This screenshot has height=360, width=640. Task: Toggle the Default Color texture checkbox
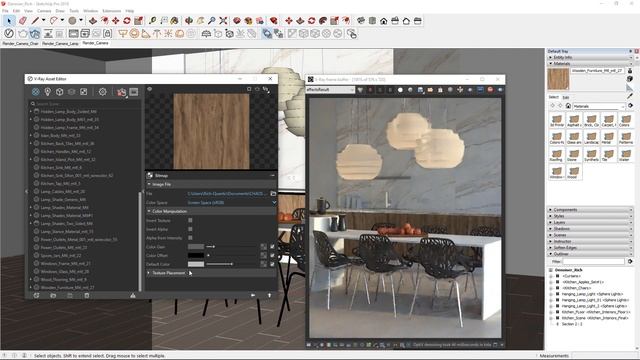(x=272, y=264)
